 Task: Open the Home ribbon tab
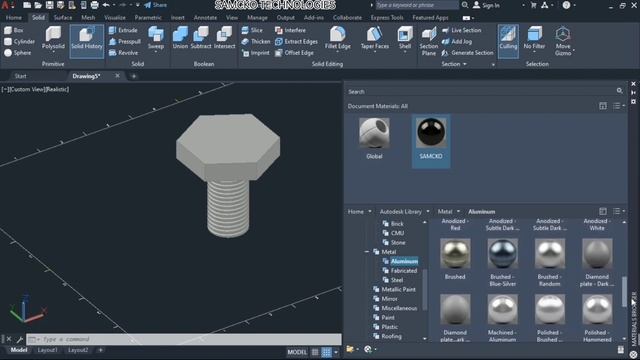pos(14,18)
